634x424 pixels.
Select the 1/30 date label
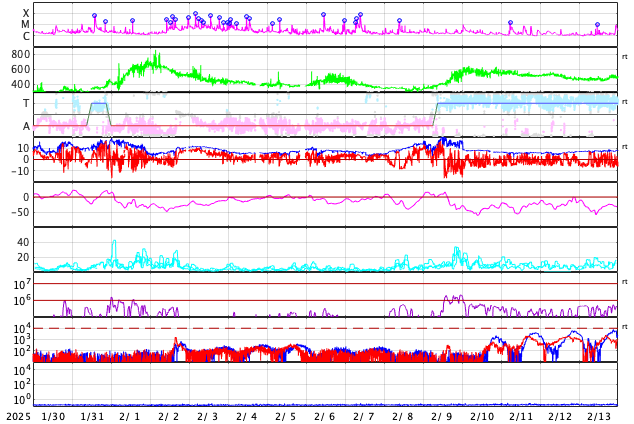click(x=53, y=416)
